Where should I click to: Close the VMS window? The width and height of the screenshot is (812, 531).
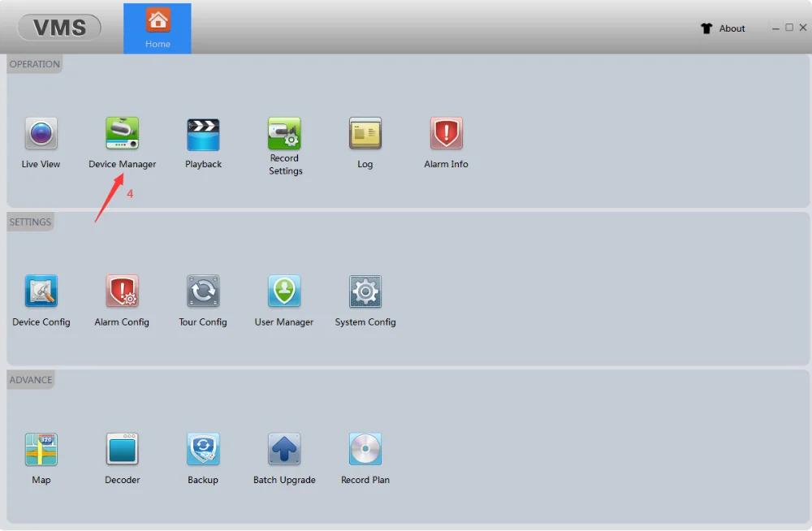(803, 28)
